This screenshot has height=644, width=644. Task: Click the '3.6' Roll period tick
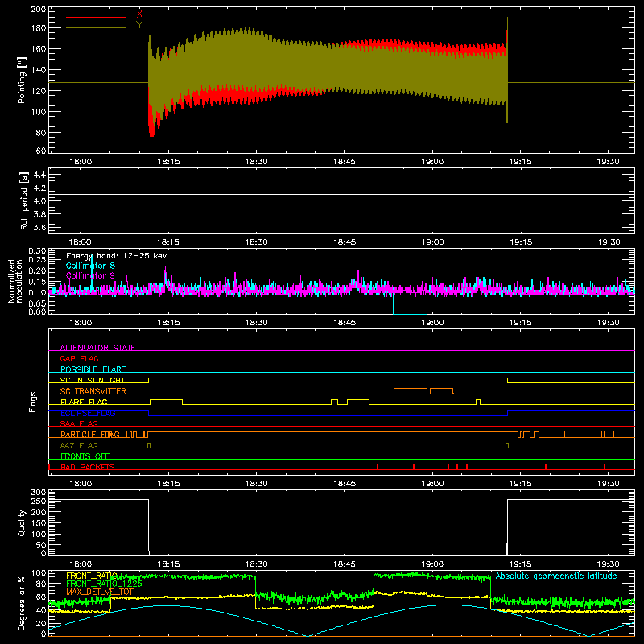[x=39, y=228]
